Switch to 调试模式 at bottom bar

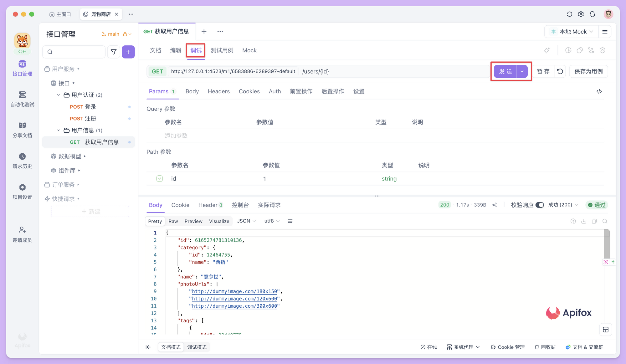[x=197, y=347]
